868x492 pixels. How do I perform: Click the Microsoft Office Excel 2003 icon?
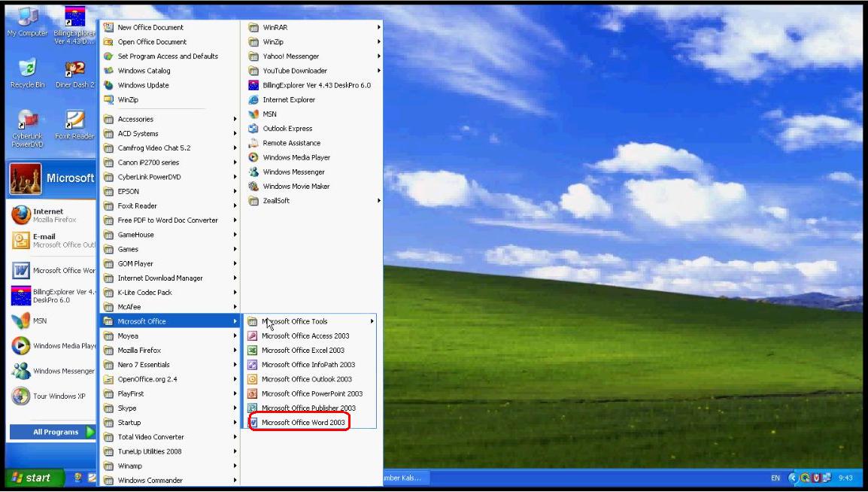coord(252,350)
